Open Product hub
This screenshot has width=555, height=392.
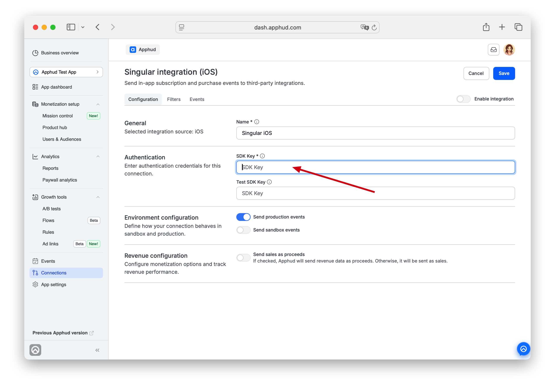(55, 127)
